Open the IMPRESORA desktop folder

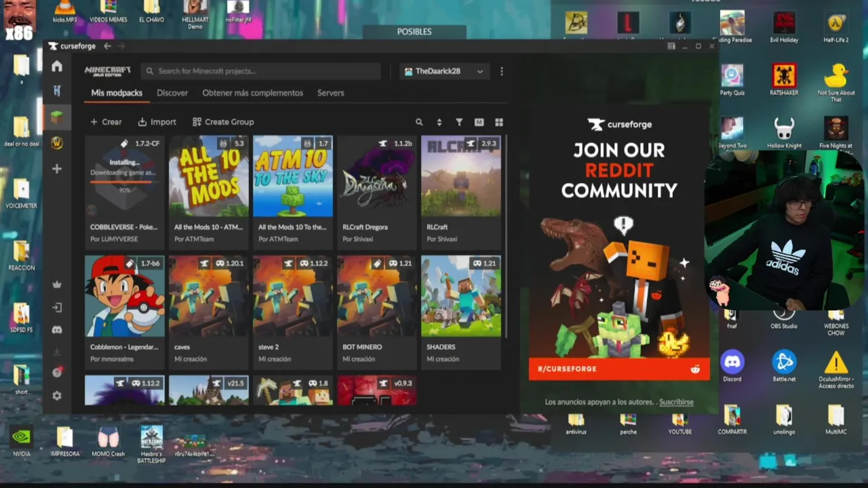(x=64, y=441)
